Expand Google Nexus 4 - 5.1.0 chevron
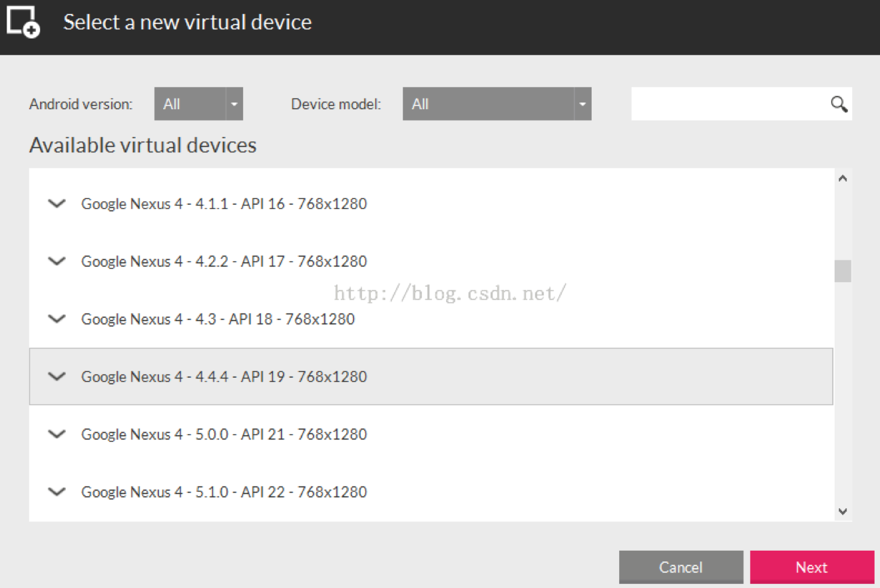 (x=58, y=492)
